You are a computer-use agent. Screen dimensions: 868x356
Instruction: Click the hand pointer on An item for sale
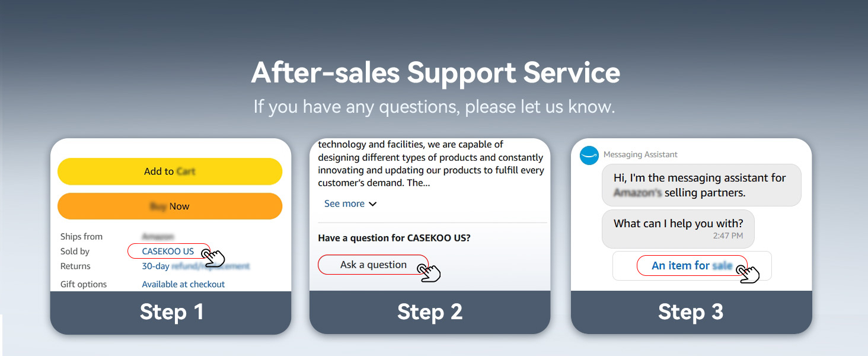[x=748, y=274]
